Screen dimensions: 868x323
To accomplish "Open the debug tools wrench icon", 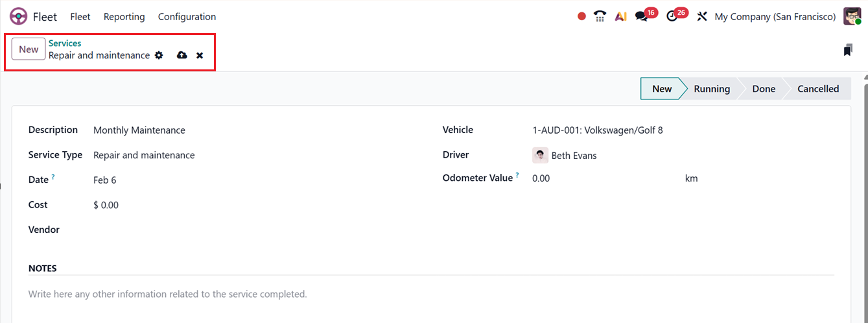I will click(701, 16).
